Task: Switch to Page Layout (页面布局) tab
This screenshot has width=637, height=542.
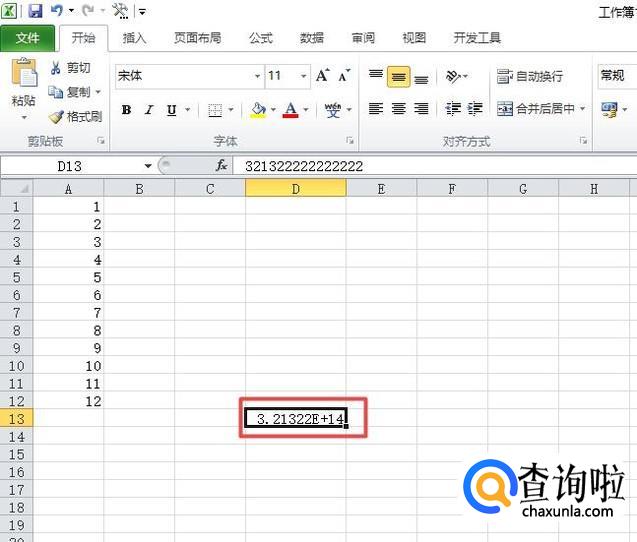Action: pos(197,38)
